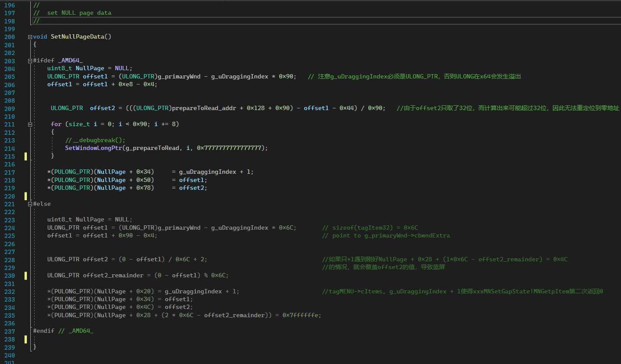621x364 pixels.
Task: Click the #endif directive on line 237
Action: [44, 331]
